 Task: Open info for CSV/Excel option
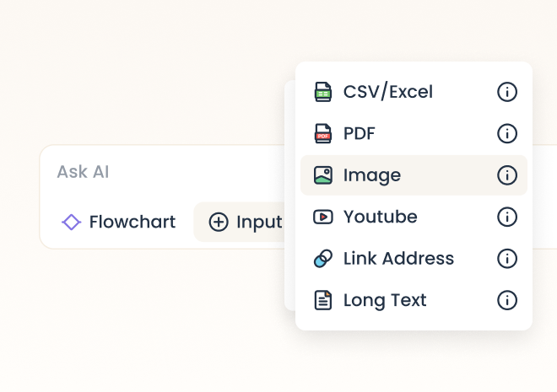click(x=507, y=92)
